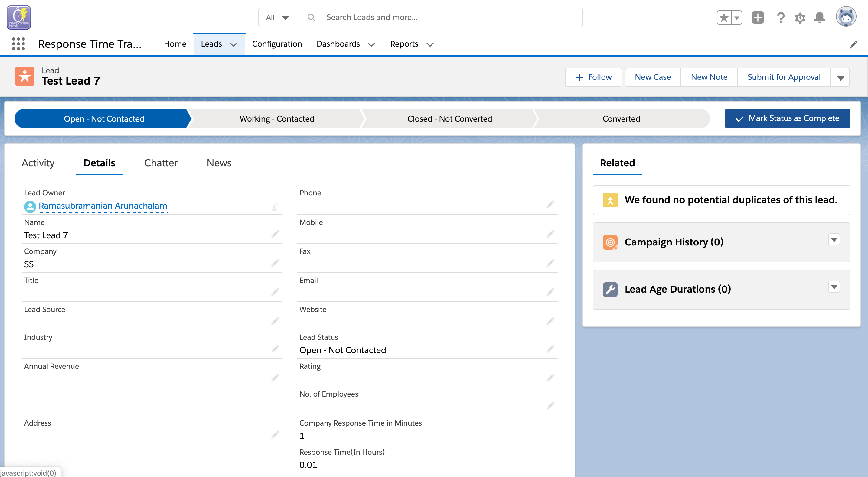Viewport: 868px width, 477px height.
Task: Click the help question mark icon
Action: click(x=780, y=18)
